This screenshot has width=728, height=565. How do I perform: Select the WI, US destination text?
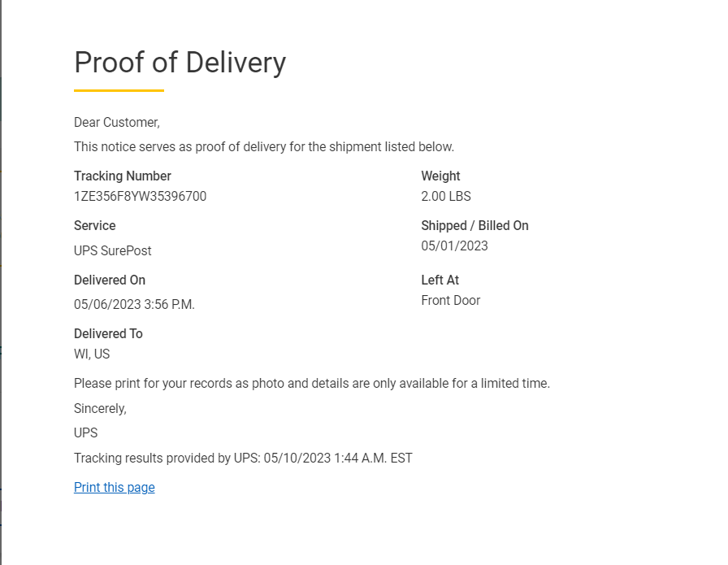[92, 354]
